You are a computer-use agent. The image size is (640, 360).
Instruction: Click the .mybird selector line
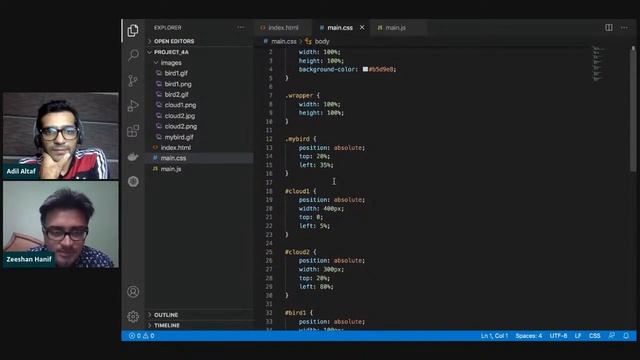[301, 139]
